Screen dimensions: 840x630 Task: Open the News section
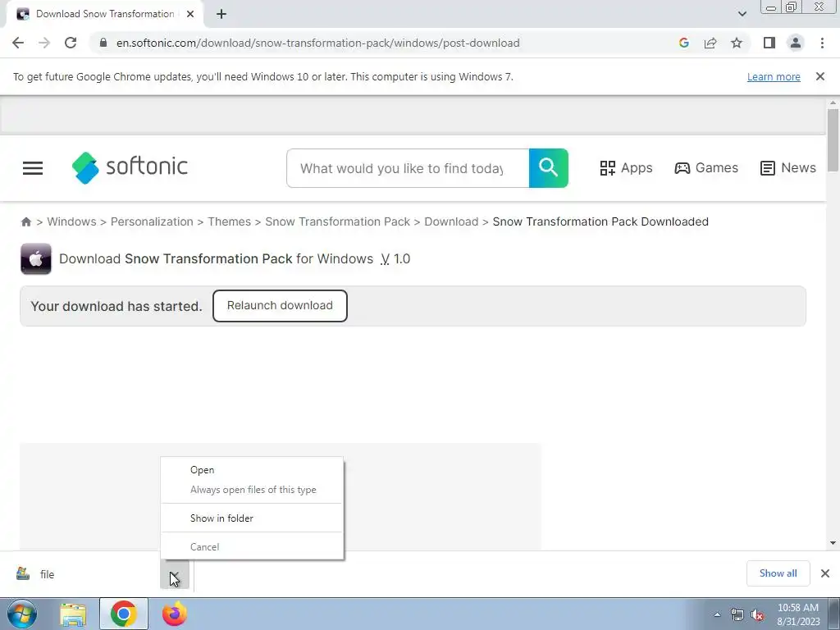pos(788,168)
